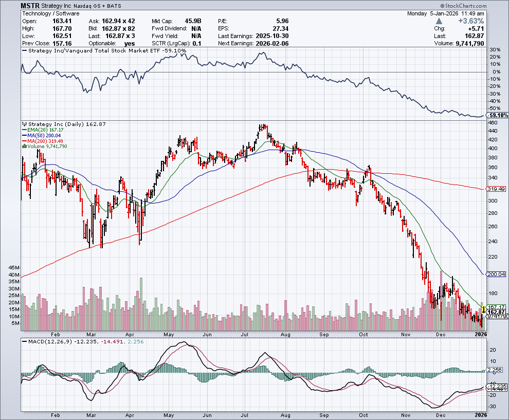Select the green EMA(20) legend line marker
Image resolution: width=509 pixels, height=420 pixels.
24,130
